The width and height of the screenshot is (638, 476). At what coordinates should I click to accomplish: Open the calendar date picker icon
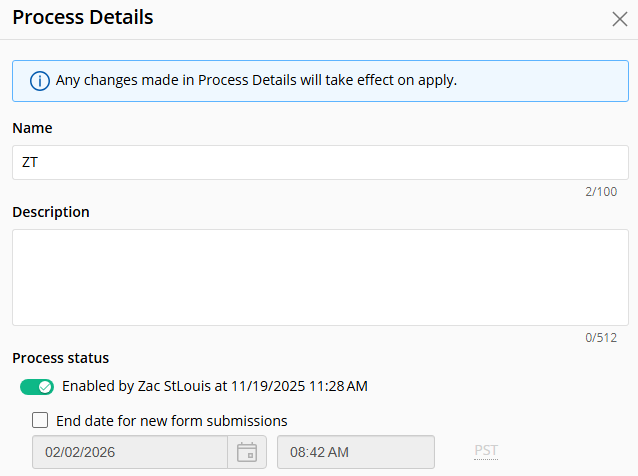[x=246, y=452]
